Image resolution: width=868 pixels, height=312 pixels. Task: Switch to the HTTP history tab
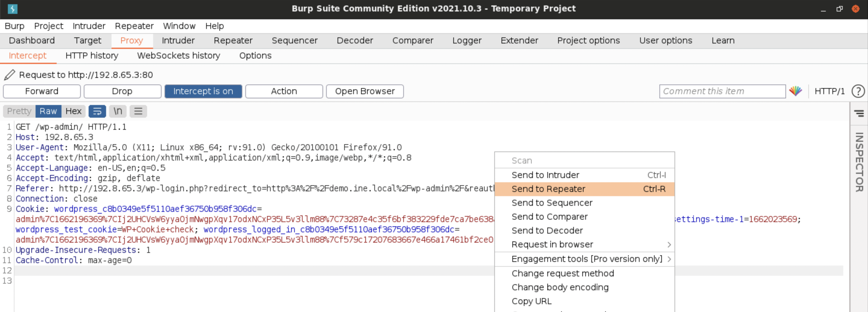coord(92,55)
